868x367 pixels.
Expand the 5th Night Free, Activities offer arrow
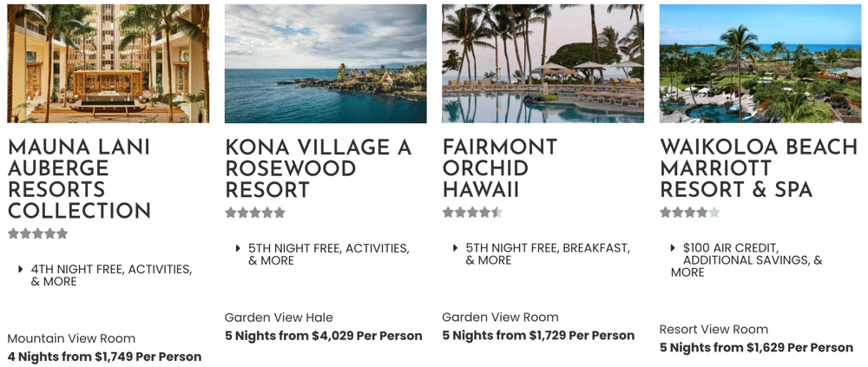pos(239,248)
